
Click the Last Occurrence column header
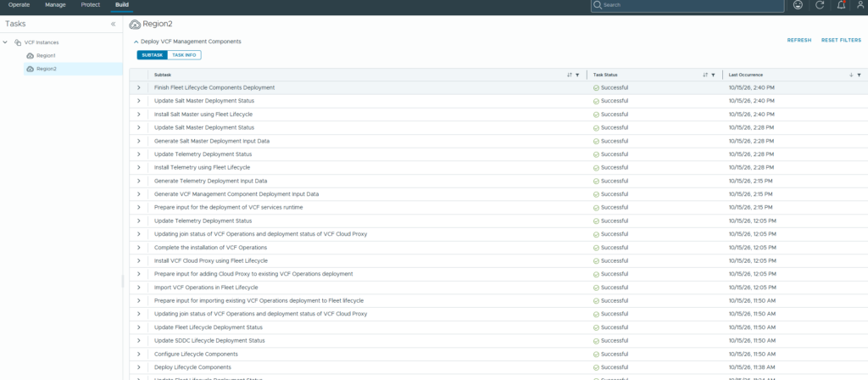[x=746, y=75]
